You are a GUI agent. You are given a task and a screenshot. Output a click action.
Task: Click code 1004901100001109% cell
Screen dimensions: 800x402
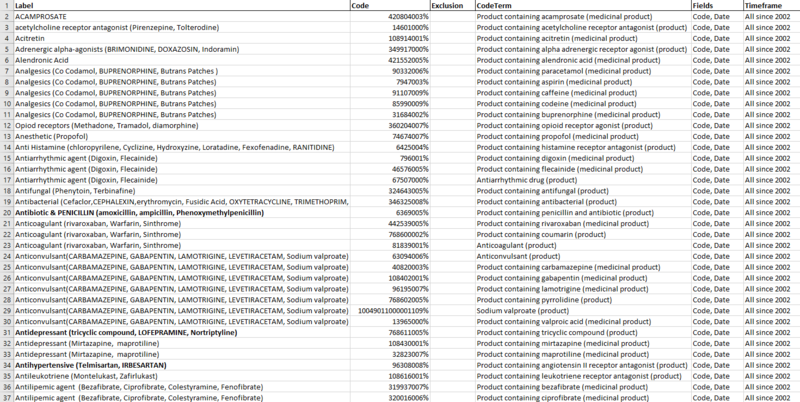click(x=390, y=311)
